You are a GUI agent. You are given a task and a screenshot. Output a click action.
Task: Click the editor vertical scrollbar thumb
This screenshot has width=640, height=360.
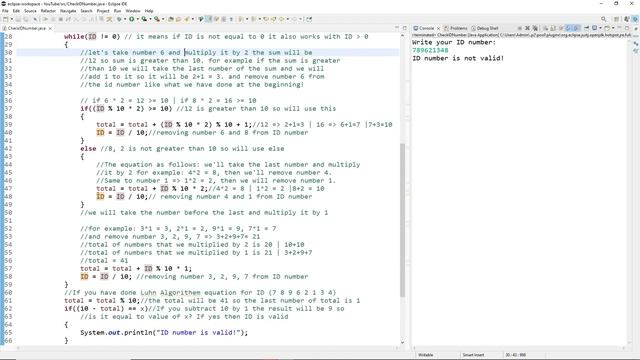[402, 220]
